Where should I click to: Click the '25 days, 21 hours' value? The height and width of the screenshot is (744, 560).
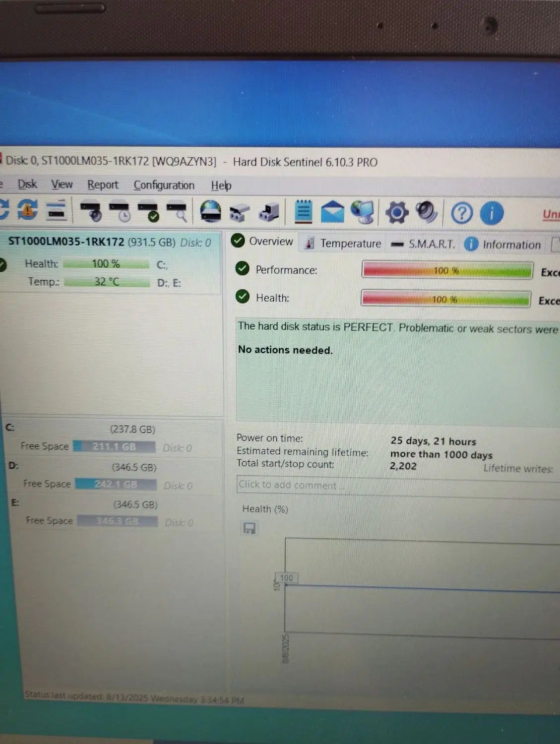coord(433,441)
